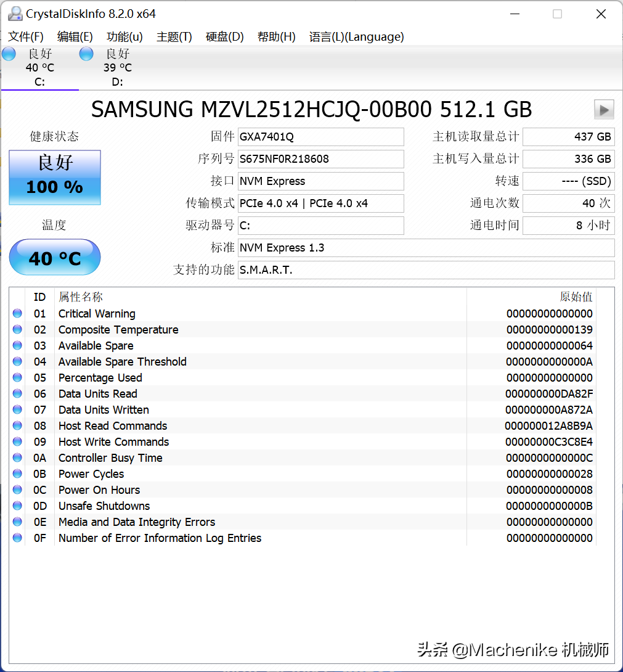Select the Critical Warning attribute name
The image size is (623, 672).
pos(97,314)
